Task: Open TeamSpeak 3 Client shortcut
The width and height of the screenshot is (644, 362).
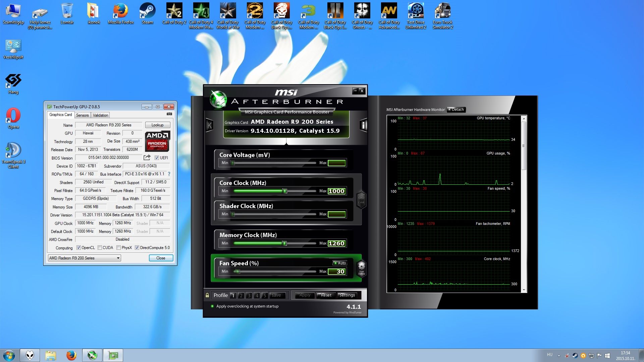Action: click(x=13, y=155)
